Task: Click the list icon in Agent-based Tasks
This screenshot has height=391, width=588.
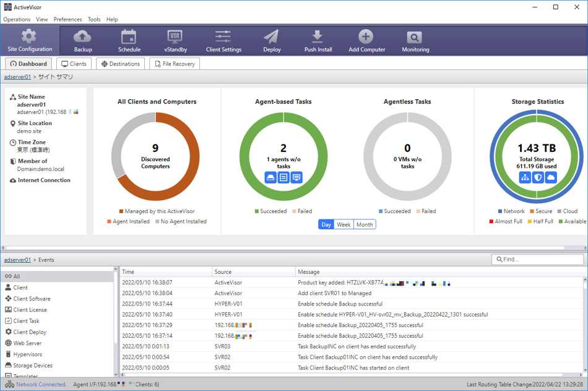Action: coord(283,177)
